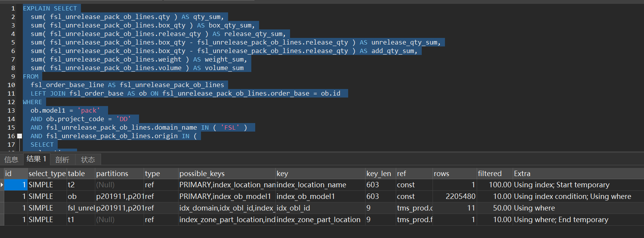Open the 状态 tab
644x238 pixels.
point(88,159)
